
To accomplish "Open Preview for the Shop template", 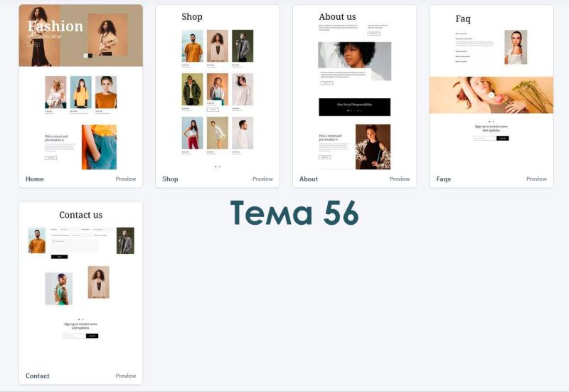I will [x=262, y=179].
